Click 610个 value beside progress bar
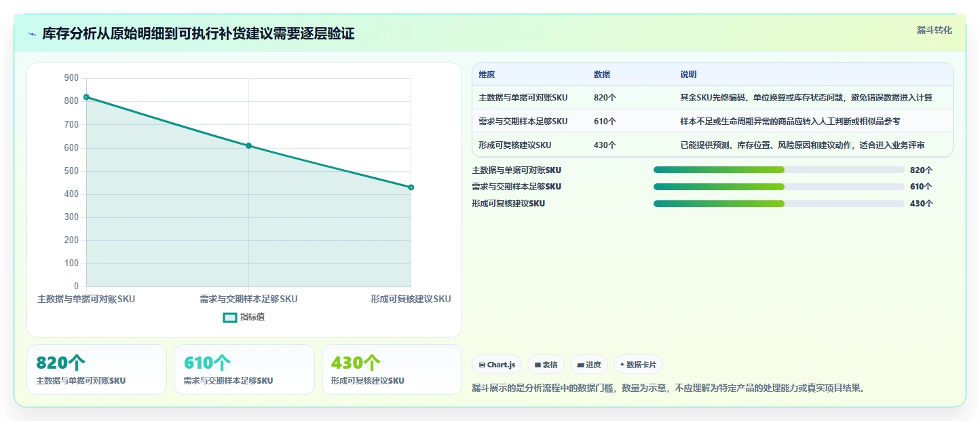This screenshot has height=421, width=980. [921, 187]
